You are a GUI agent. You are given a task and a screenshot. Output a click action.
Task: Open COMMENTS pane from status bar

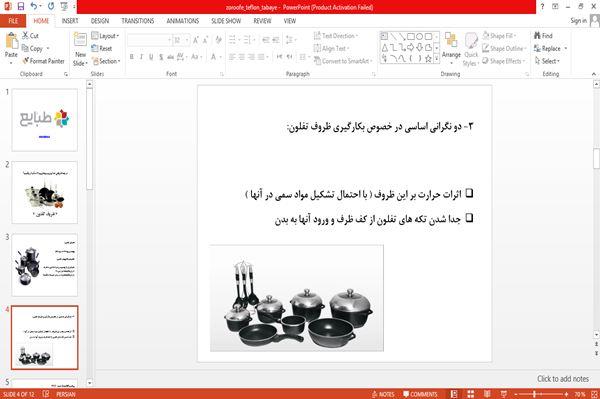click(x=420, y=394)
